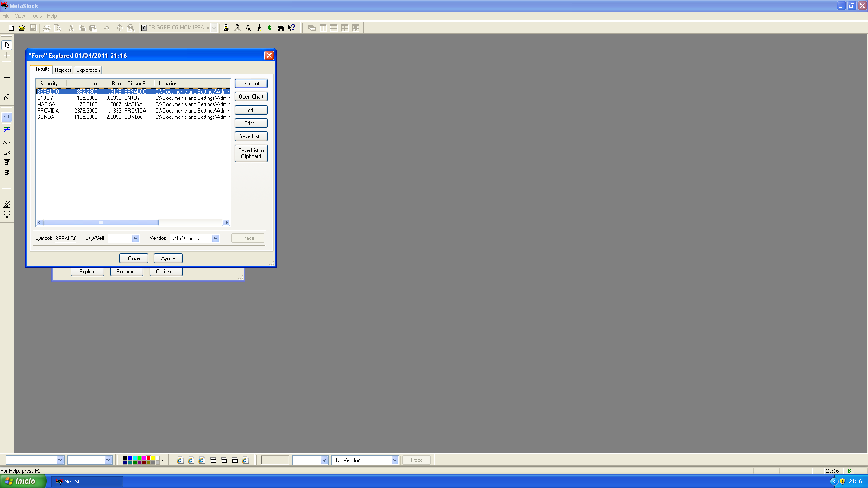The image size is (868, 488).
Task: Pick the yellow color swatch
Action: pos(153,458)
